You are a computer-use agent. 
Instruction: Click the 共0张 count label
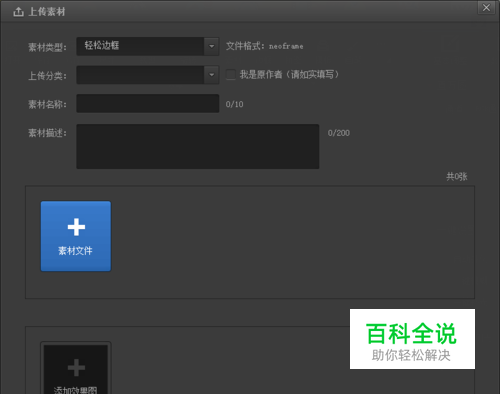coord(457,176)
